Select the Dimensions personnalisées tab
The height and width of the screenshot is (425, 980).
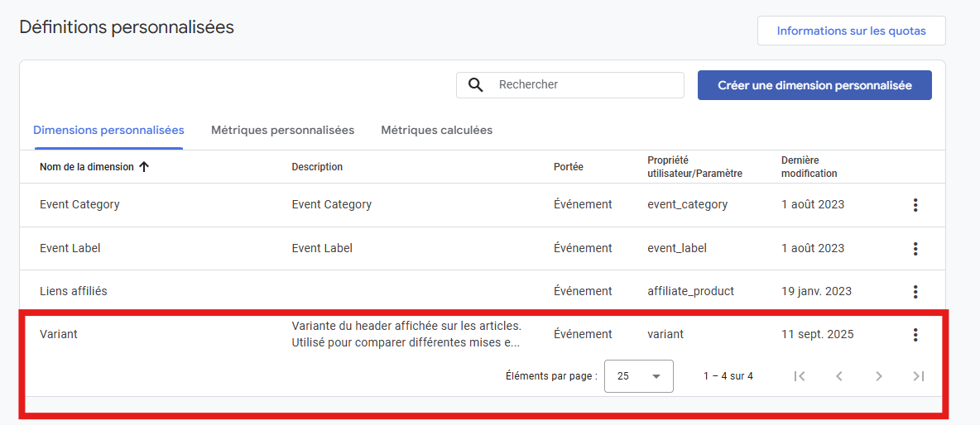click(x=108, y=131)
